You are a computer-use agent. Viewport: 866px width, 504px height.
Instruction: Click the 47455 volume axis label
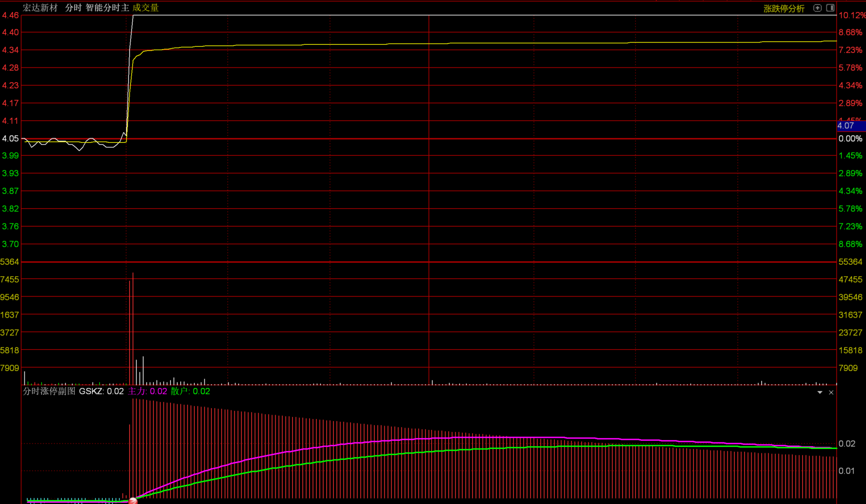[850, 280]
